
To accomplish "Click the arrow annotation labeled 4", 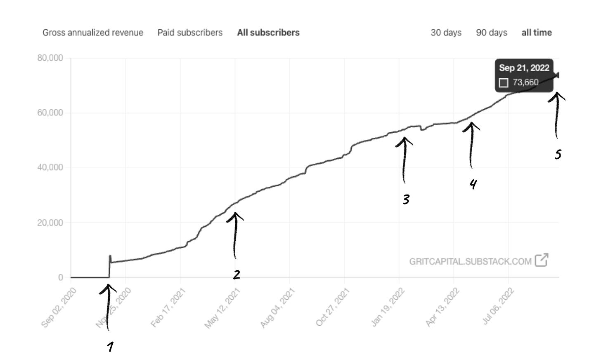I will [x=471, y=142].
